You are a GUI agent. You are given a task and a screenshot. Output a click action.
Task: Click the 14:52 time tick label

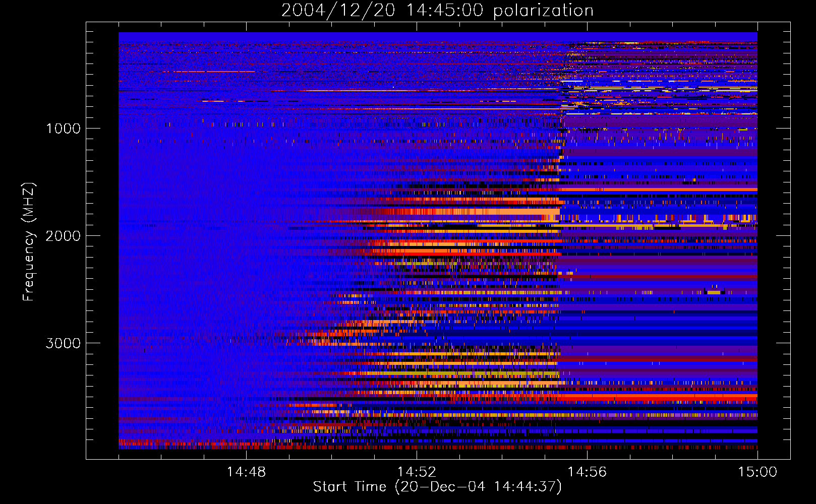point(417,472)
